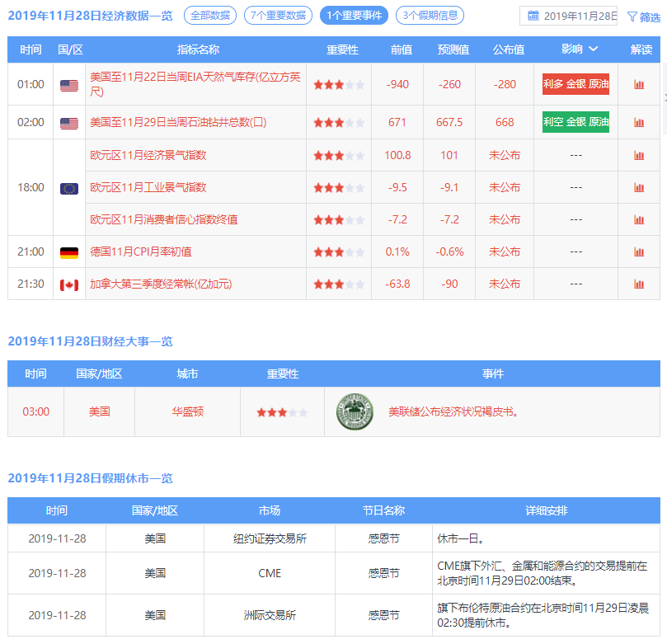Select the 1个重要事件 tab

click(x=354, y=15)
